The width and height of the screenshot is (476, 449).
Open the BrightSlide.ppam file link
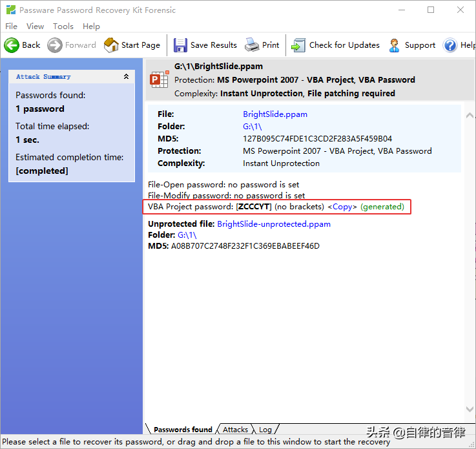pyautogui.click(x=275, y=114)
